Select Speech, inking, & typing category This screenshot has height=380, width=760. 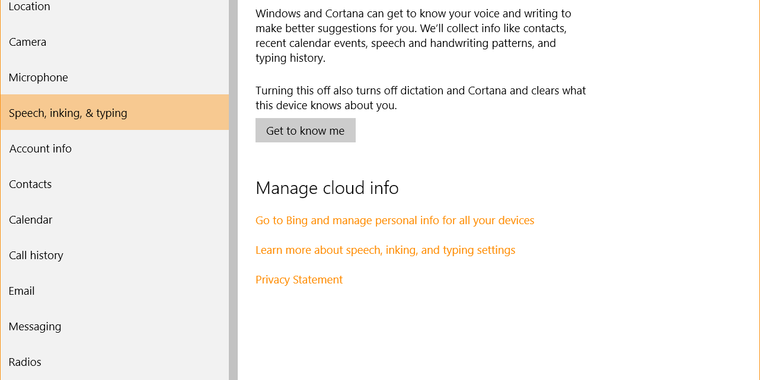pyautogui.click(x=114, y=113)
